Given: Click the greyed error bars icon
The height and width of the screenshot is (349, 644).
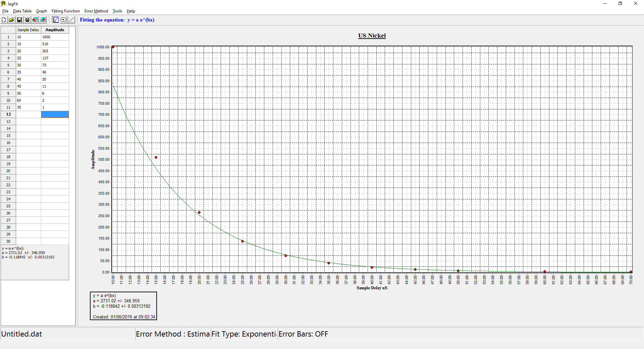Looking at the screenshot, I should pyautogui.click(x=71, y=20).
